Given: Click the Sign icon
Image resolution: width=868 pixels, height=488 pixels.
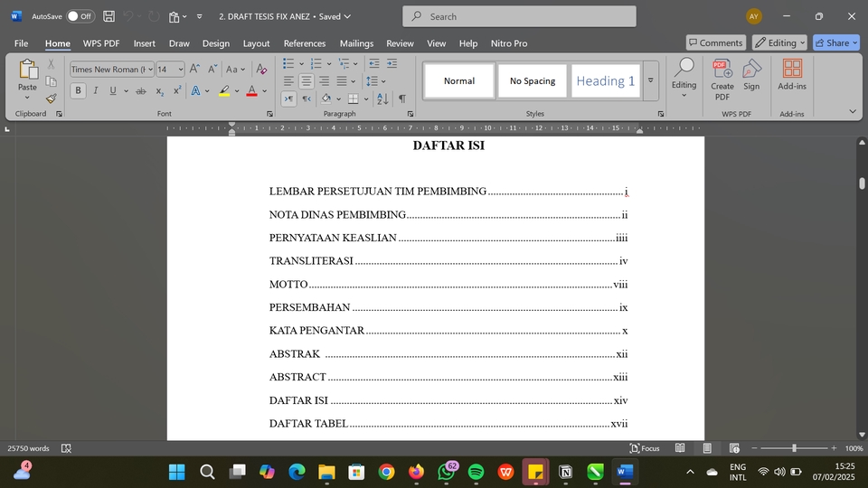Looking at the screenshot, I should click(751, 75).
